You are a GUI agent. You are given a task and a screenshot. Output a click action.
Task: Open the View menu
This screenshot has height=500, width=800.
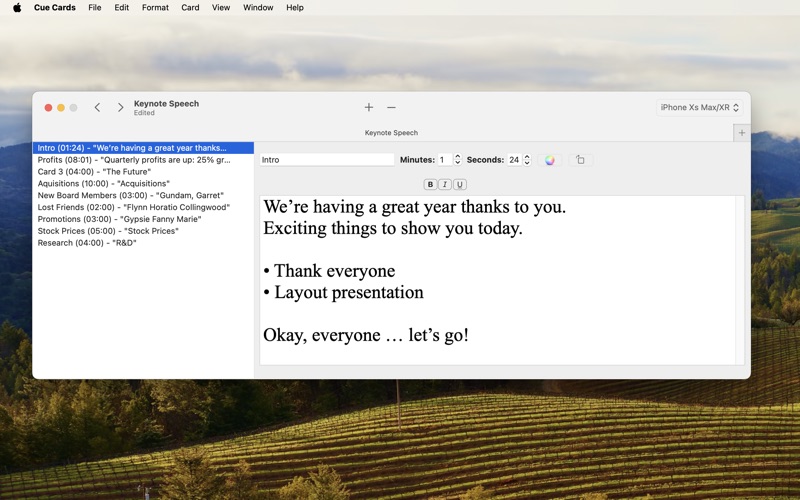click(x=221, y=8)
